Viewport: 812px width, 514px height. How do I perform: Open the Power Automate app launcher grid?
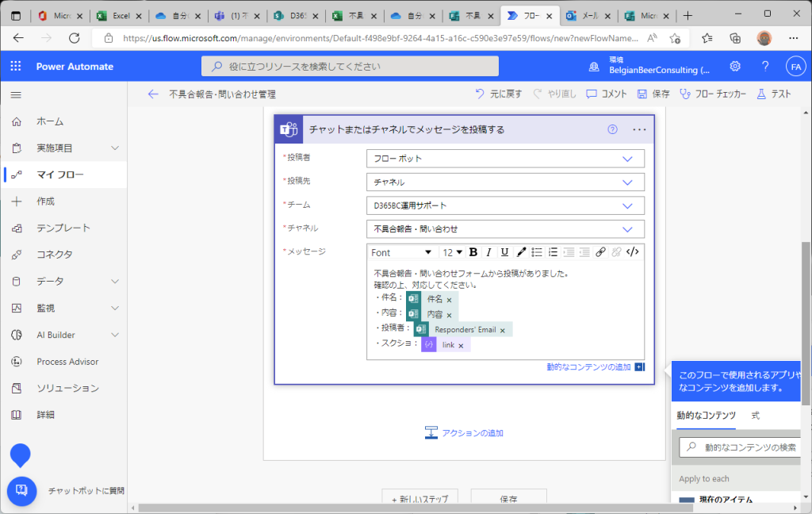pyautogui.click(x=16, y=67)
